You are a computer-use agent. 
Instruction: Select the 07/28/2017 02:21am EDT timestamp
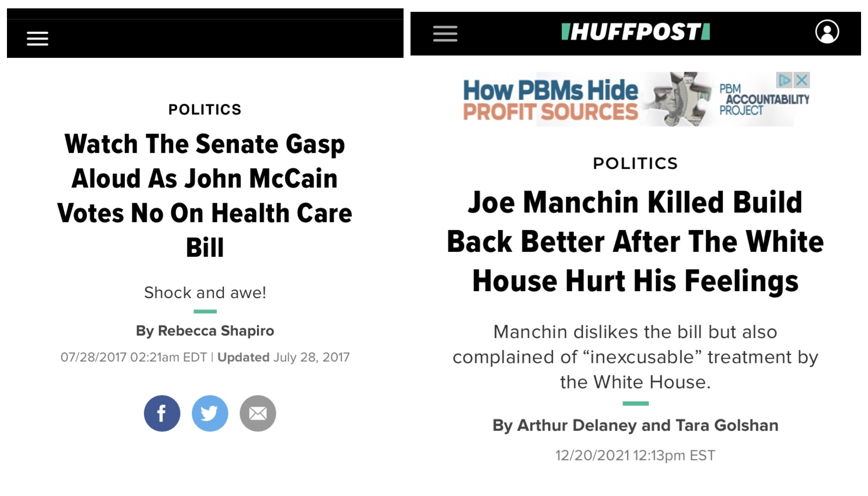click(134, 357)
